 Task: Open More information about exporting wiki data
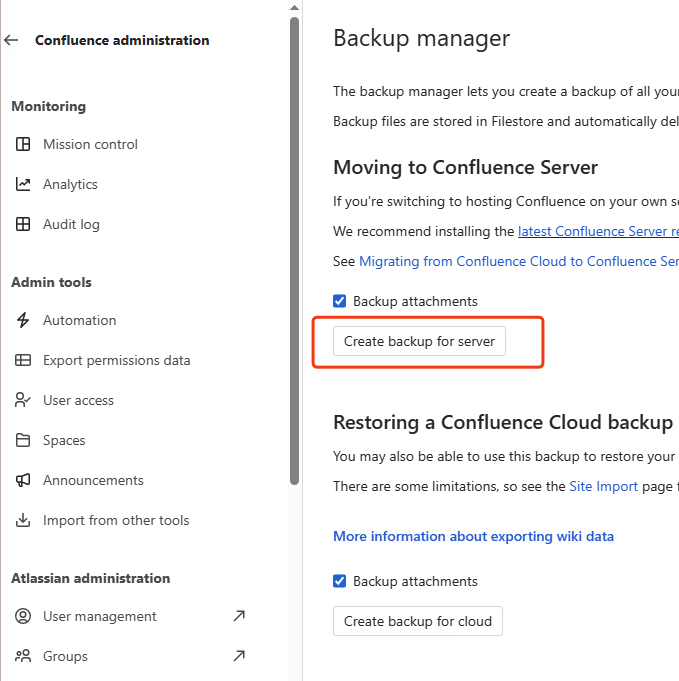[x=473, y=537]
